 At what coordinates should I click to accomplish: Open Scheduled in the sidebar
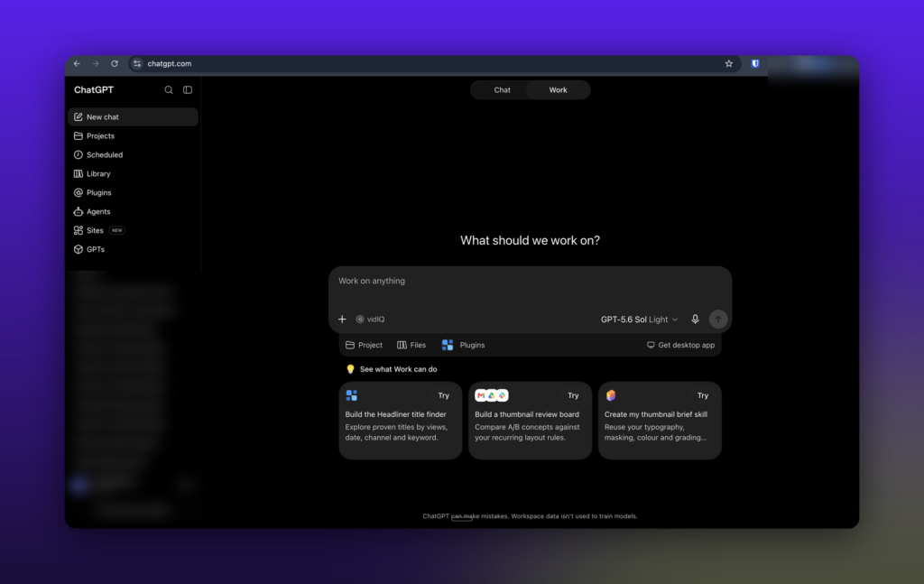(x=134, y=154)
